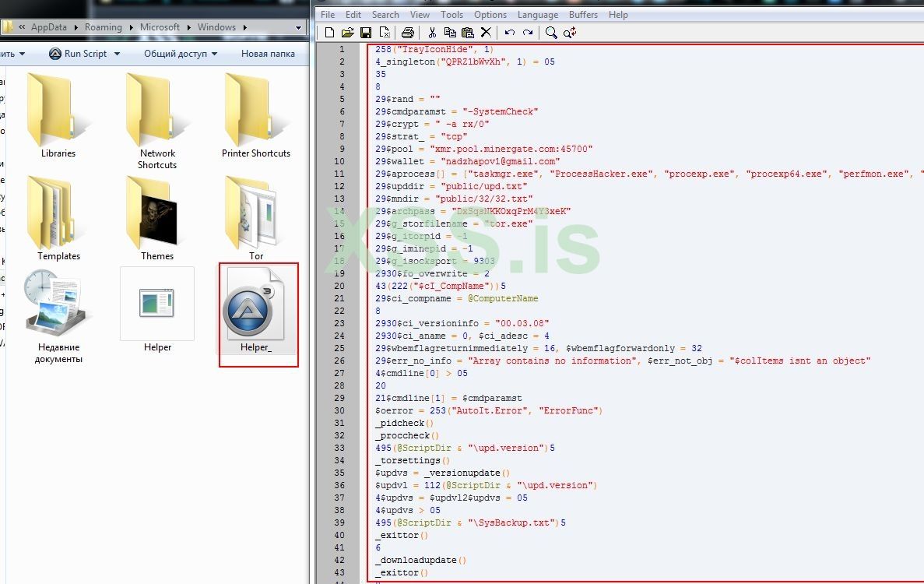Image resolution: width=924 pixels, height=584 pixels.
Task: Click the Undo arrow icon
Action: pos(510,33)
